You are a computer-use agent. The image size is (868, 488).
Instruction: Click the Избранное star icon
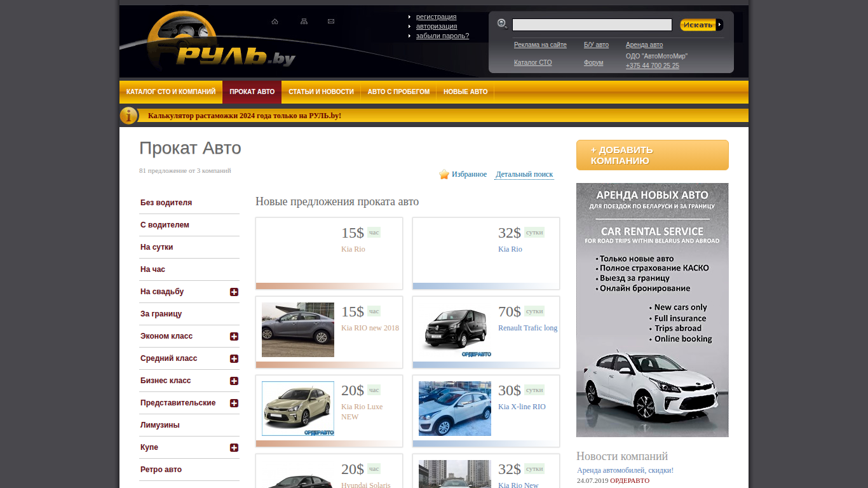(444, 174)
